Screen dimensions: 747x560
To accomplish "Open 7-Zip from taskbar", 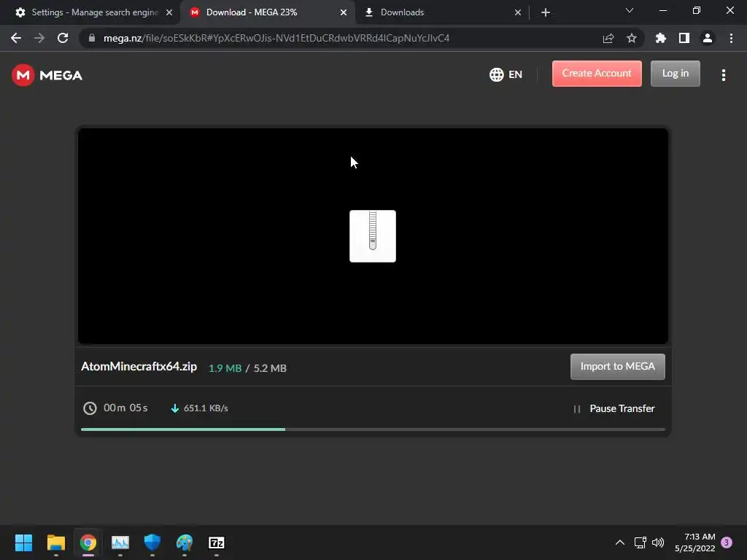I will 217,542.
